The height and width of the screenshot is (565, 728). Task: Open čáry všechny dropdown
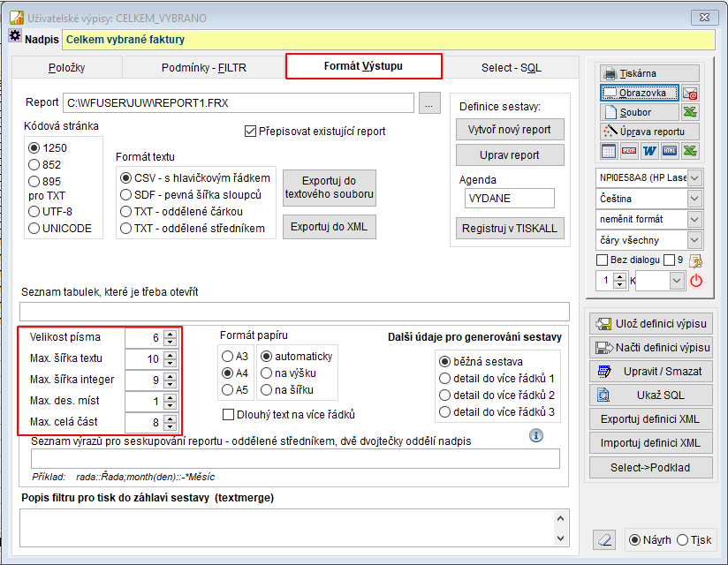coord(694,240)
